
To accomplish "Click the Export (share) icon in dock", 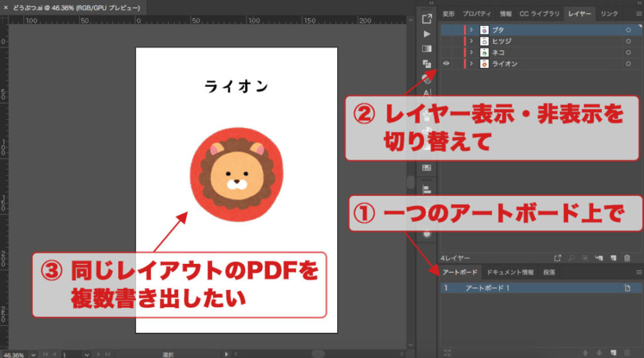I will pyautogui.click(x=427, y=18).
